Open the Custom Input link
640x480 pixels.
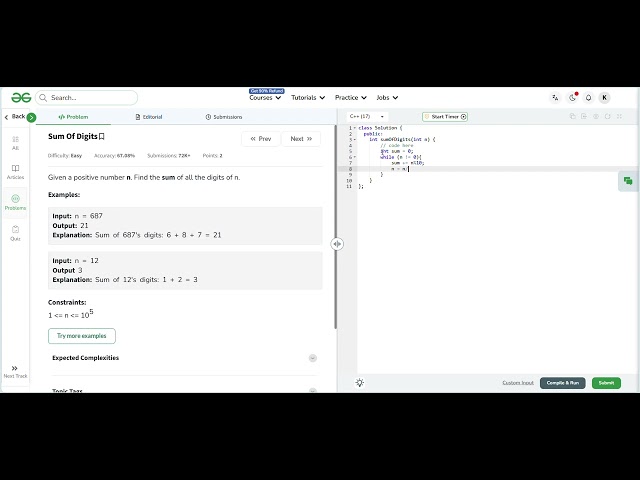(518, 383)
